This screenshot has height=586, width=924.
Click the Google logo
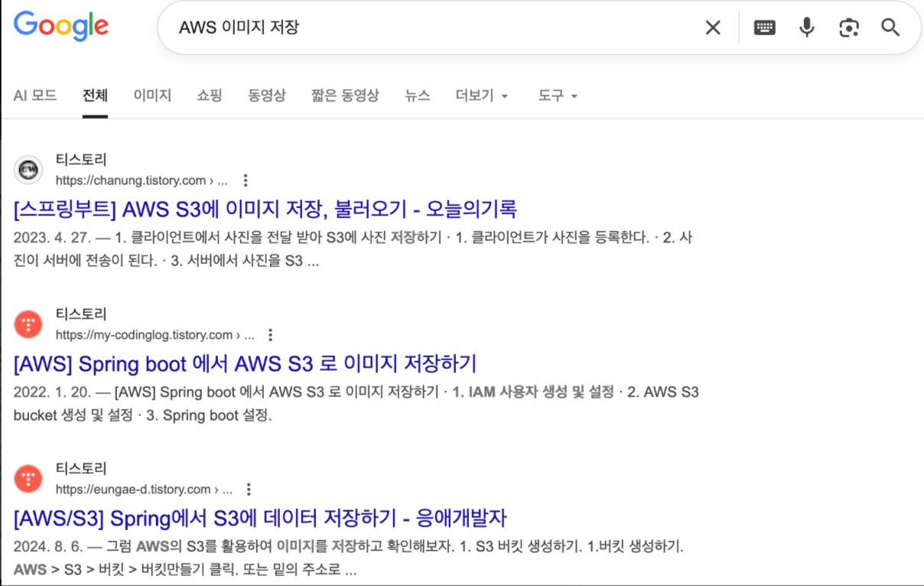tap(61, 27)
